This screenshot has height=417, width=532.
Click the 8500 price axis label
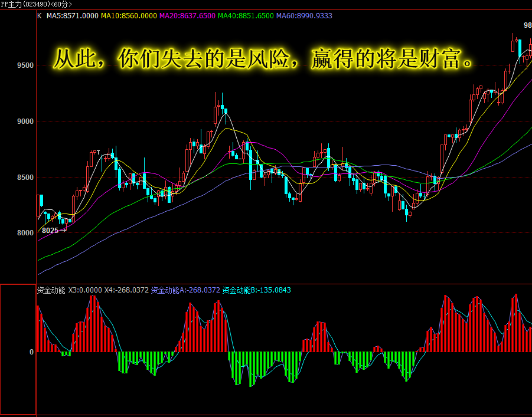25,178
